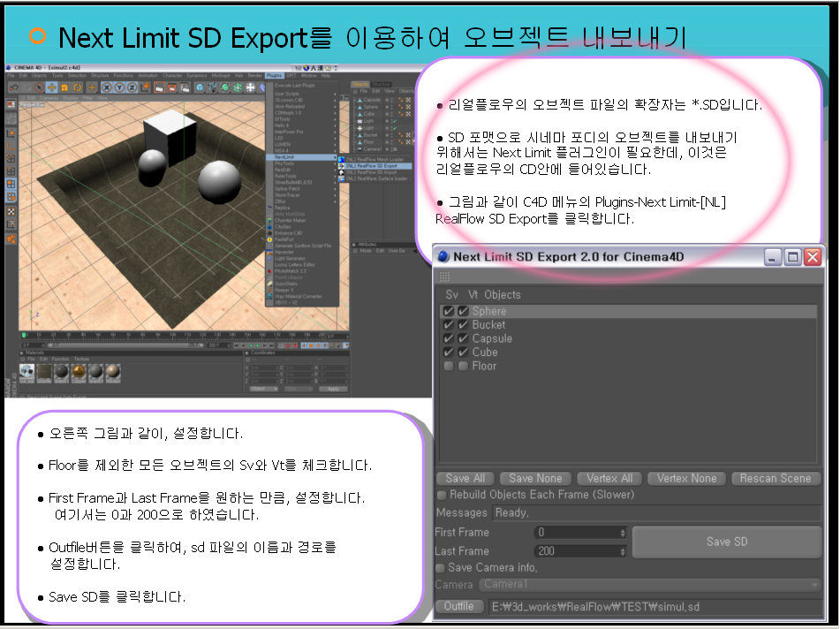Click the First Frame stepper arrows
Image resolution: width=840 pixels, height=629 pixels.
point(622,532)
